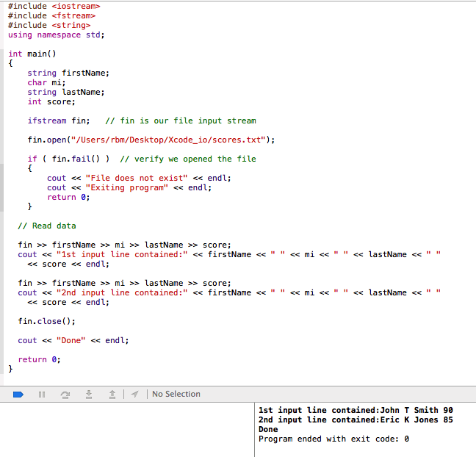Screen dimensions: 476x457
Task: Click the int score; declaration
Action: (51, 101)
